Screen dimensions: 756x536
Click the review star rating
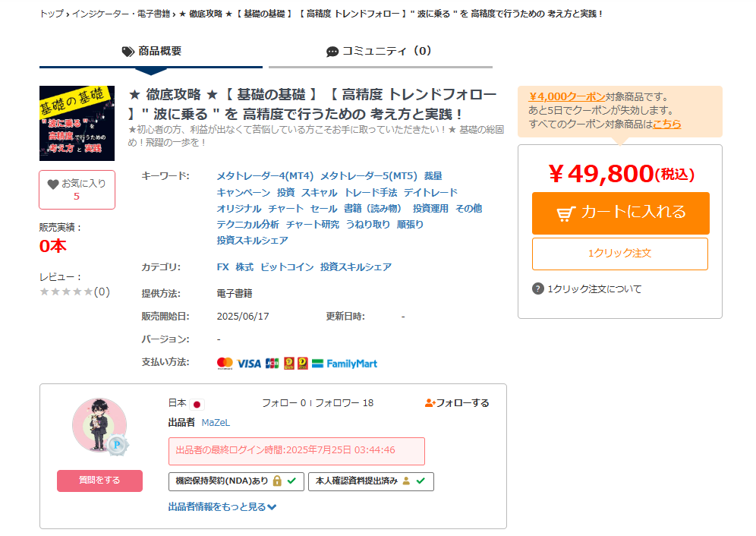(66, 292)
